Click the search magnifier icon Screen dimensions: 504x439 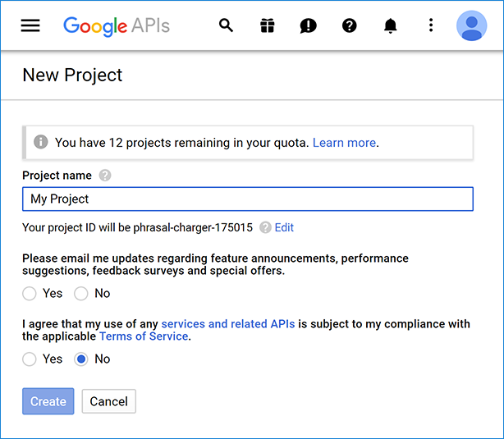click(x=227, y=25)
